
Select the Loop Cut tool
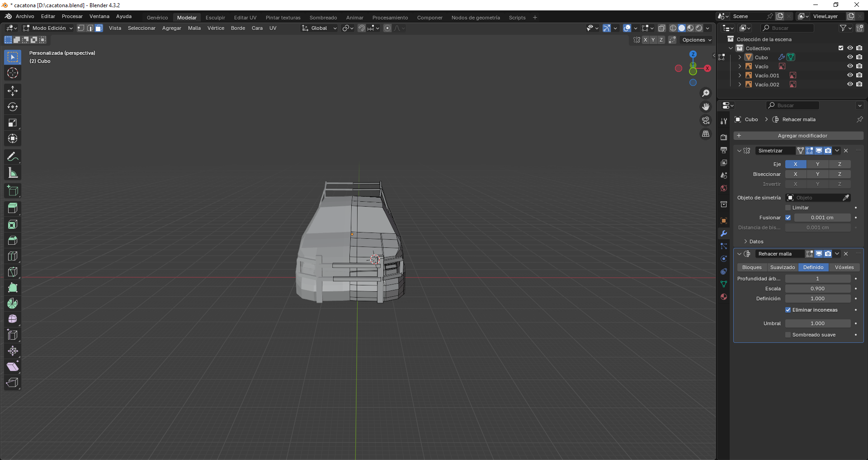(x=13, y=256)
